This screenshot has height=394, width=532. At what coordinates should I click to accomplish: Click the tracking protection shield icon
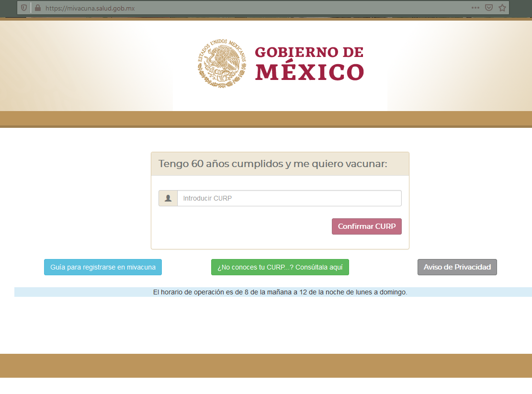[x=24, y=8]
